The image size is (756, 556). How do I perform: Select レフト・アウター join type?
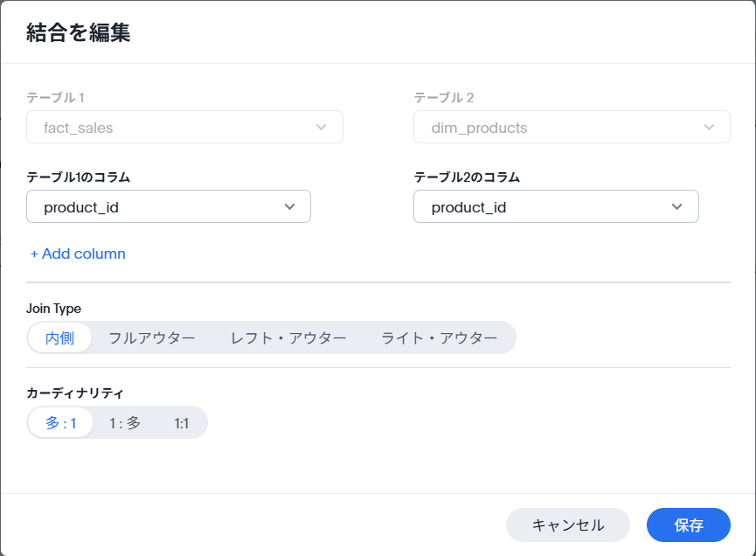(x=288, y=337)
